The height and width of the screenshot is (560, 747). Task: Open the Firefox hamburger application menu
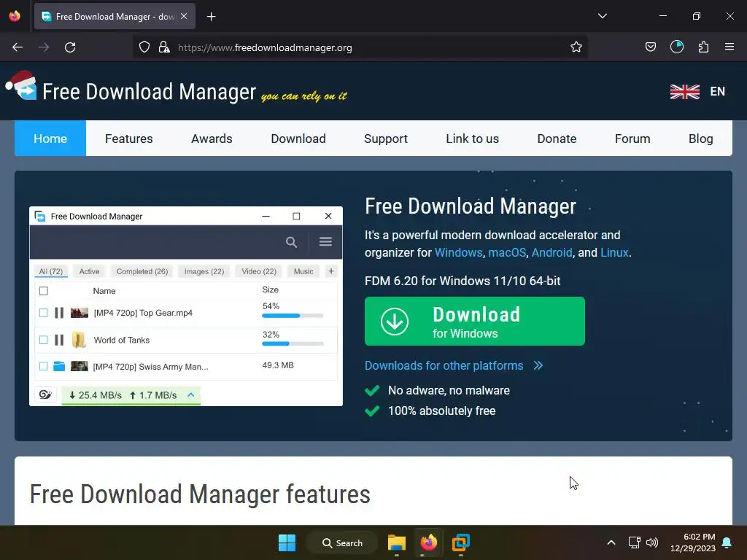coord(729,47)
